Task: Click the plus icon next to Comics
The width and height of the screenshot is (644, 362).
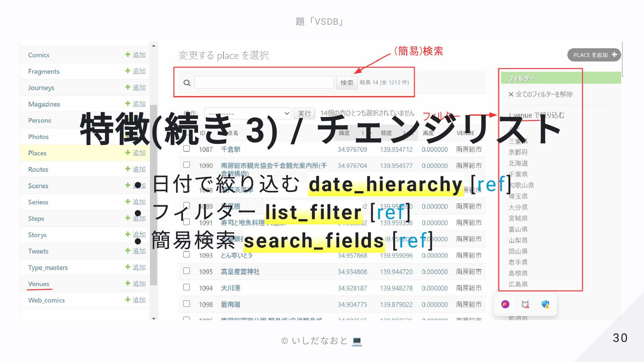Action: pos(128,55)
